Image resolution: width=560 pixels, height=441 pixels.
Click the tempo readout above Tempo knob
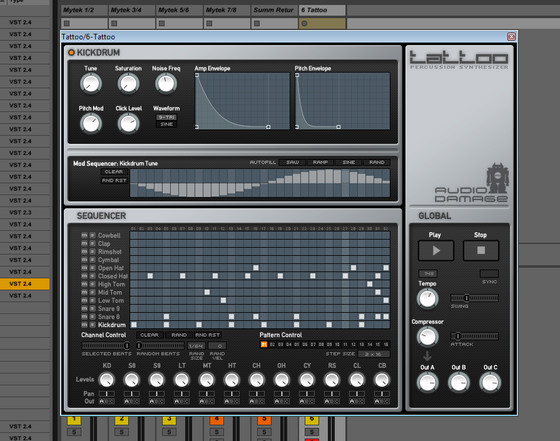click(x=428, y=274)
